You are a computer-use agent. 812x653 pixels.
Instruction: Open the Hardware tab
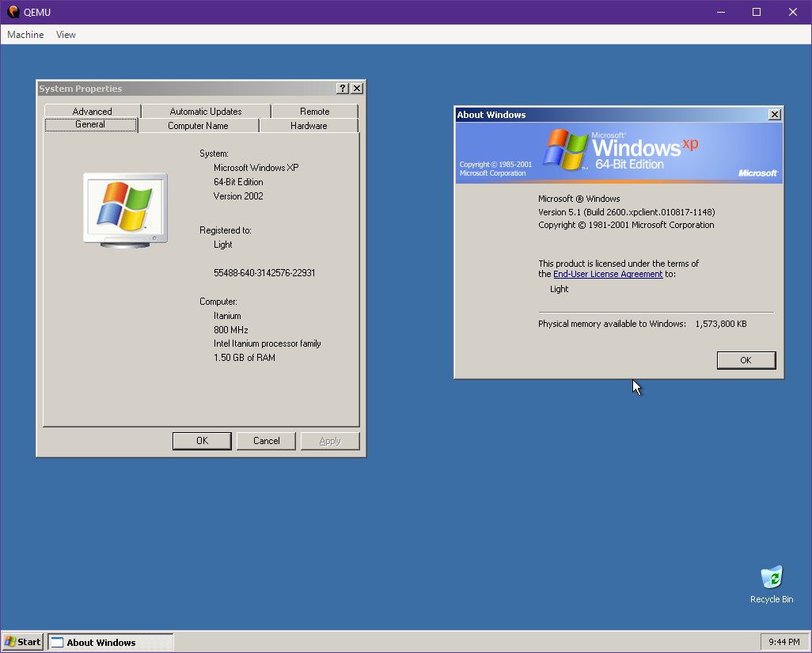309,125
